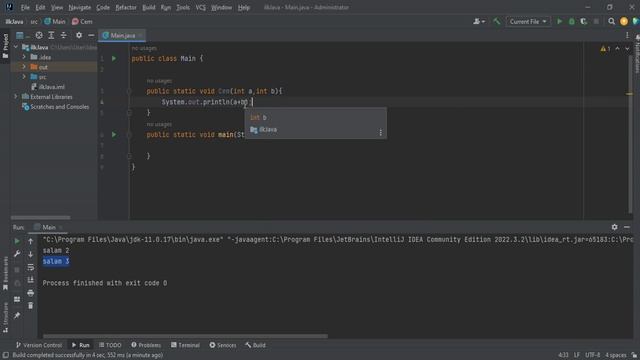Switch to Main.java editor tab
640x360 pixels.
pyautogui.click(x=122, y=36)
